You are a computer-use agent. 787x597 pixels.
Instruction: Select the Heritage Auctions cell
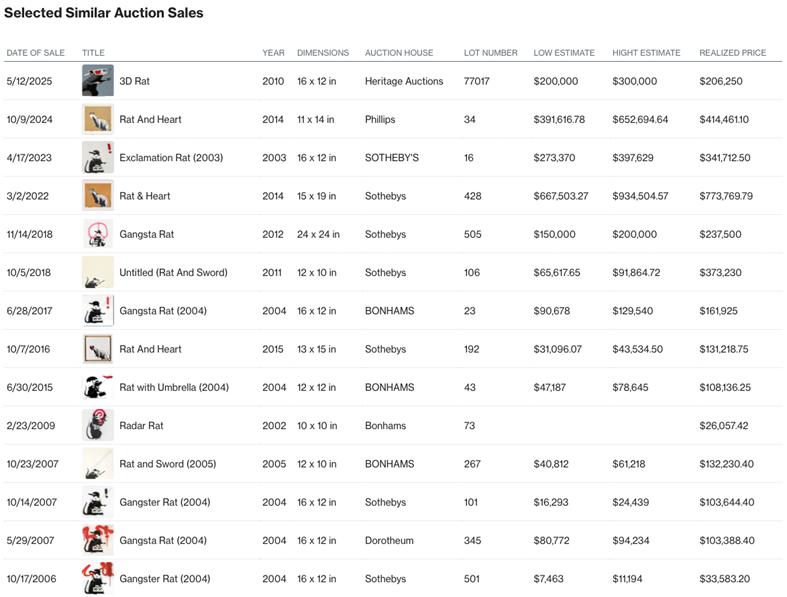pos(404,81)
